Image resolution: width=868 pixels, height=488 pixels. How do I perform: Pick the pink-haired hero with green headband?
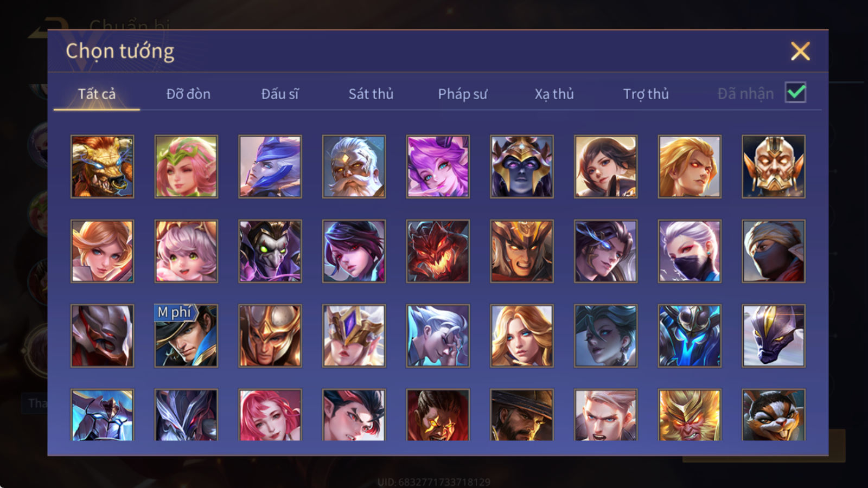[x=186, y=166]
